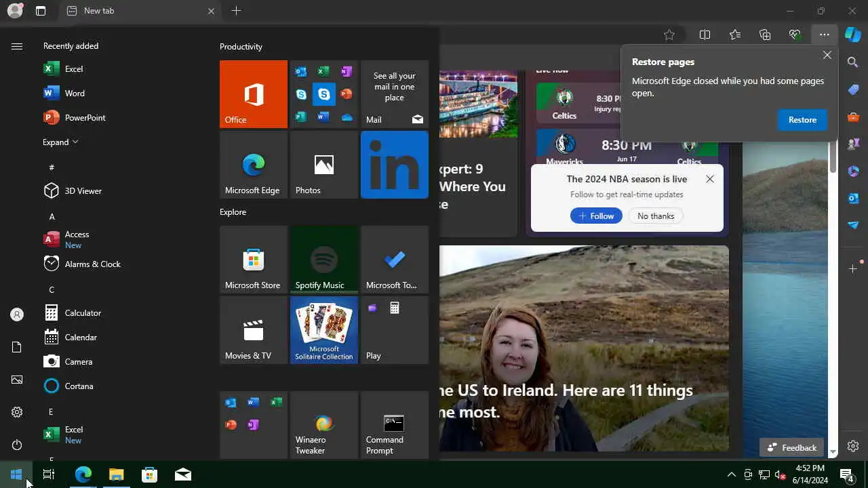Click the Ireland travel article image
This screenshot has height=488, width=868.
tap(584, 348)
